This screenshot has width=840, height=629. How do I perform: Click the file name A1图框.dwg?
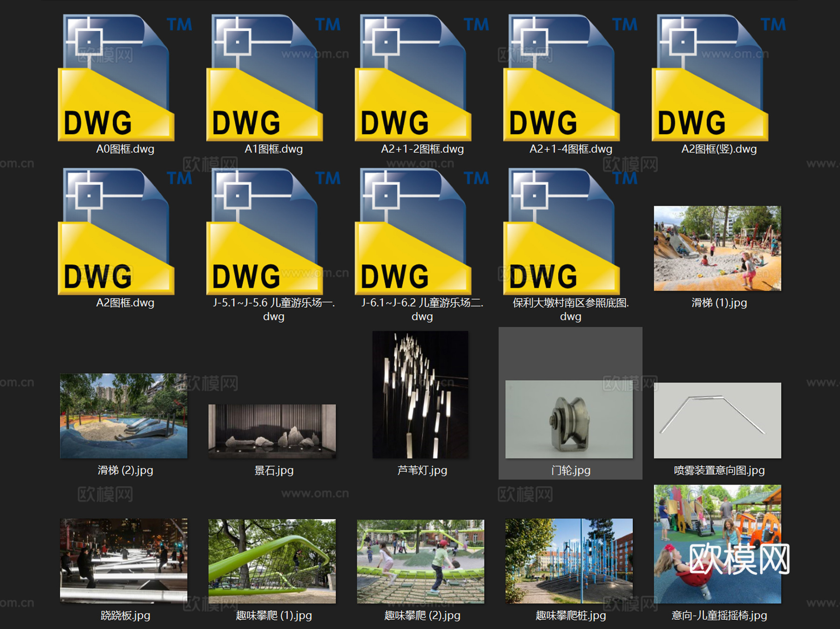(x=273, y=149)
